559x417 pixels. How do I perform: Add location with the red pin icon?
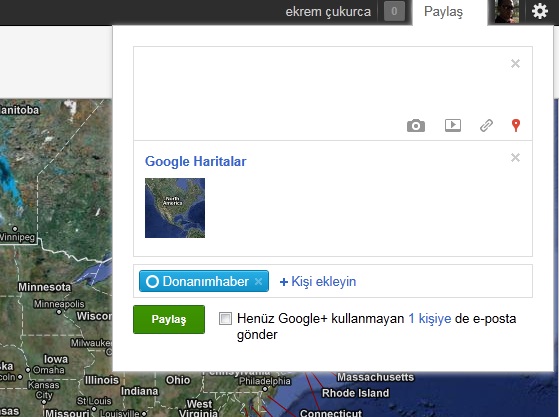pos(516,125)
